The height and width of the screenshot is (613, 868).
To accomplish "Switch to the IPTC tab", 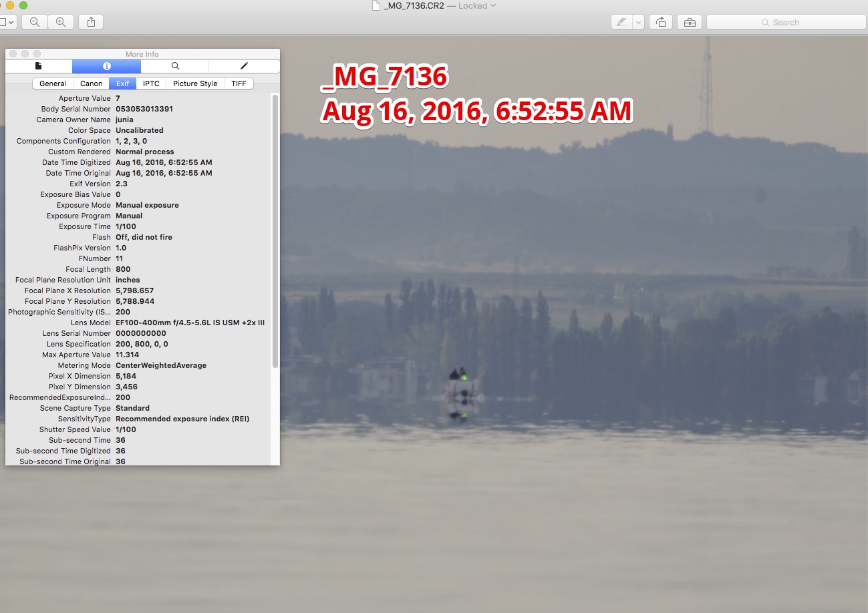I will coord(152,83).
